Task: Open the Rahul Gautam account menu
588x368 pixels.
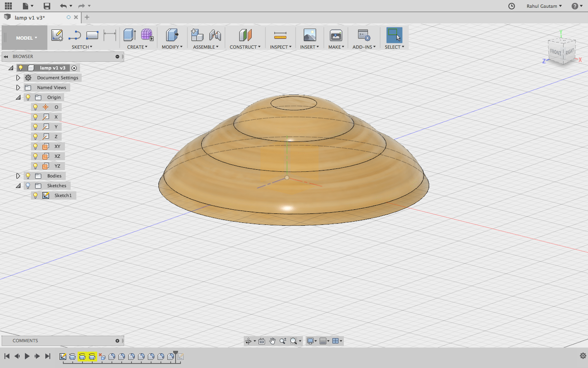Action: point(544,6)
